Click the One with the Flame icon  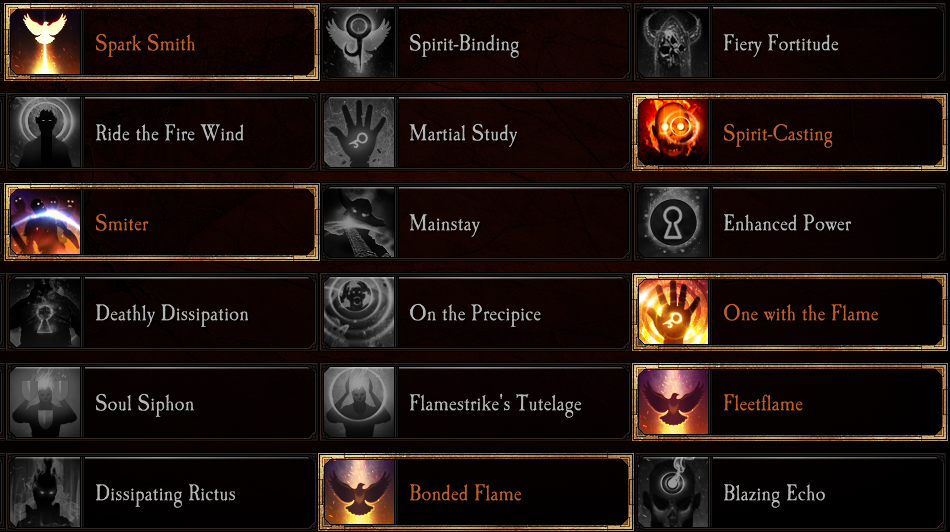[673, 313]
